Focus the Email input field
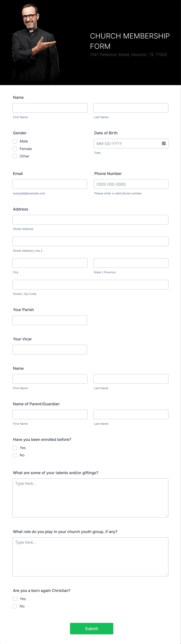 pyautogui.click(x=50, y=184)
